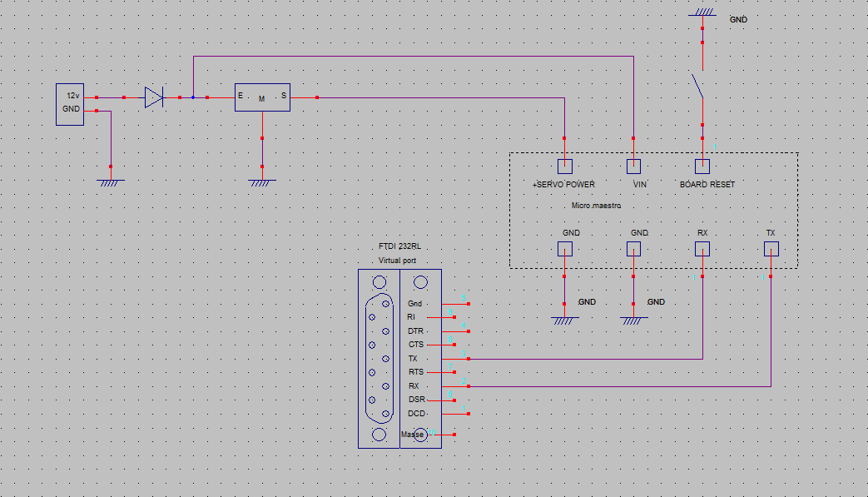The image size is (868, 497).
Task: Select the diode symbol after the 12v supply
Action: click(x=153, y=97)
